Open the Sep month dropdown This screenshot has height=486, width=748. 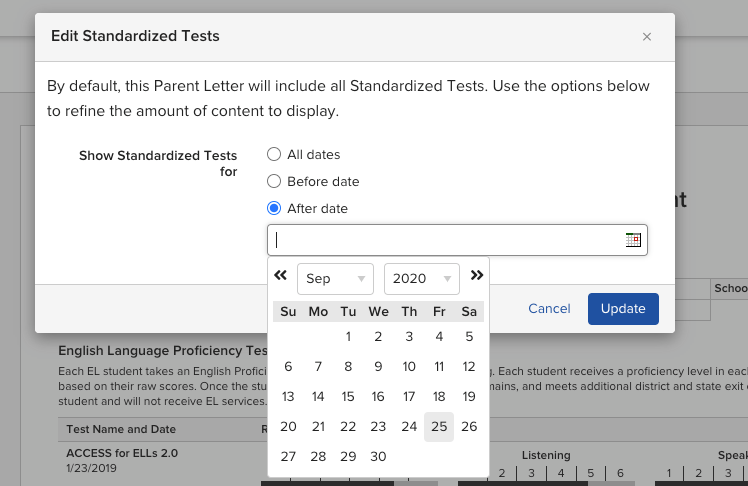tap(335, 279)
